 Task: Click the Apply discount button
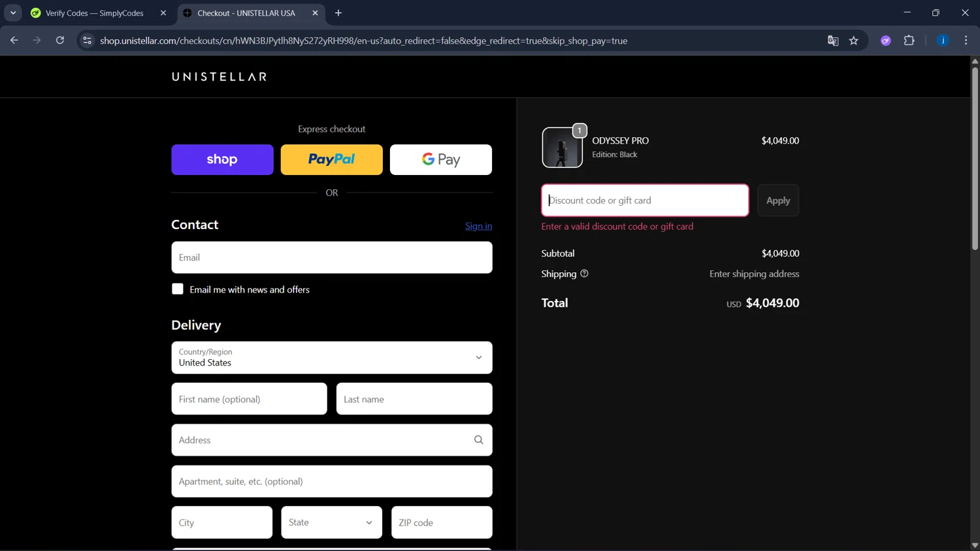[x=778, y=200]
